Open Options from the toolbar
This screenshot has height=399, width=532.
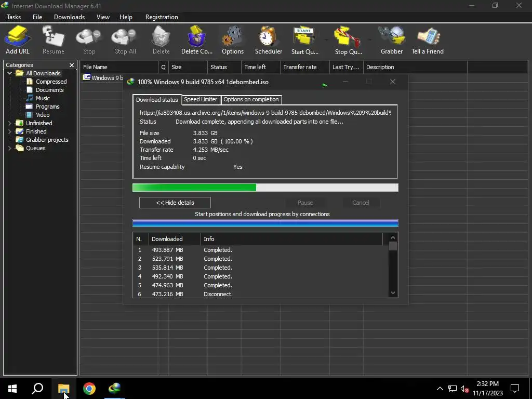click(x=232, y=39)
